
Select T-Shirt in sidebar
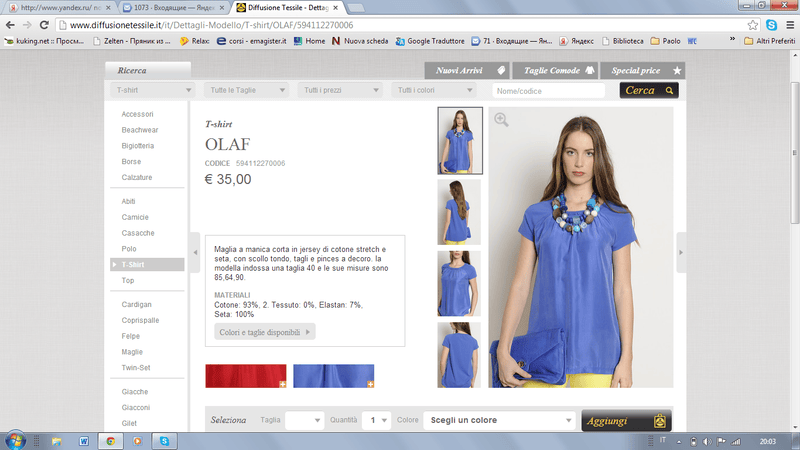point(147,264)
